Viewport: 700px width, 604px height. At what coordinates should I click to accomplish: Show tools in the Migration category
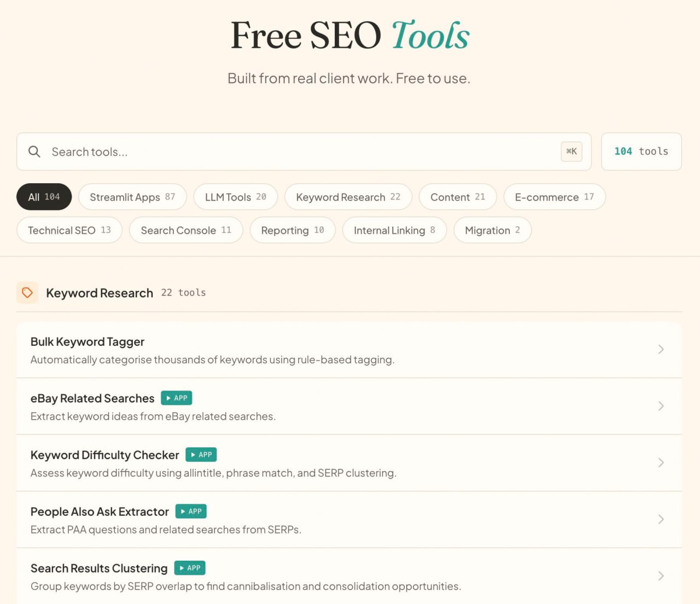[492, 230]
